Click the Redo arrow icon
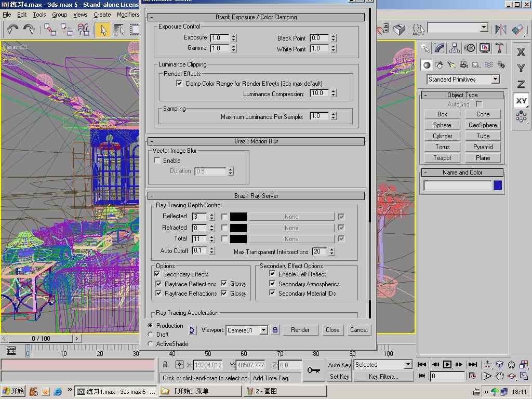This screenshot has height=399, width=532. (29, 30)
